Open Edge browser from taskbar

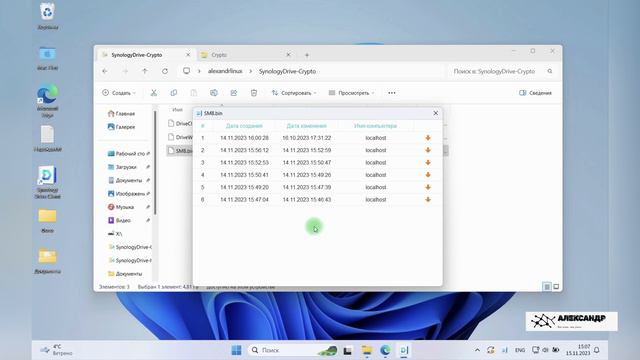tap(385, 350)
